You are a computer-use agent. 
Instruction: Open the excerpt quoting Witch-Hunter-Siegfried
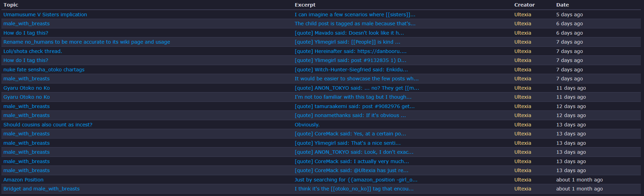pyautogui.click(x=351, y=70)
